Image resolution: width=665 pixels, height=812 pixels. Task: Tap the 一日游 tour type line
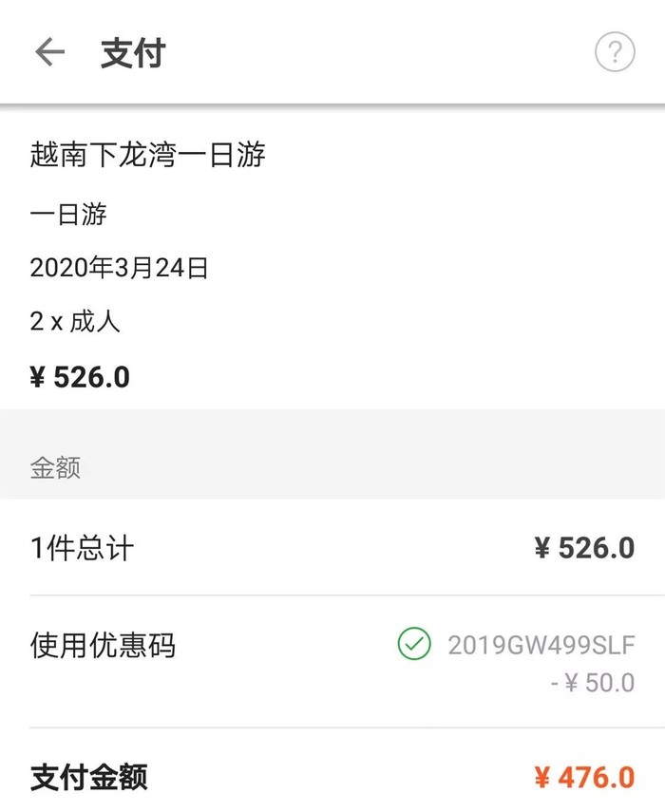(x=68, y=214)
